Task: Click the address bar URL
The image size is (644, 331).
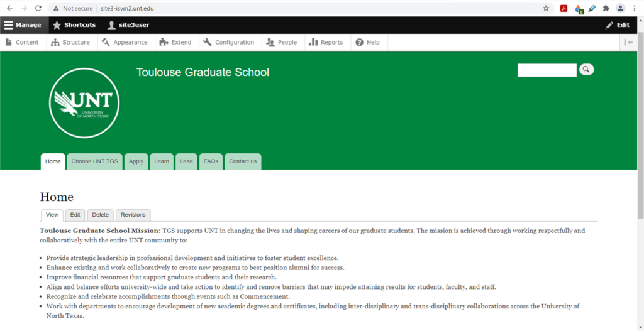Action: [x=127, y=8]
